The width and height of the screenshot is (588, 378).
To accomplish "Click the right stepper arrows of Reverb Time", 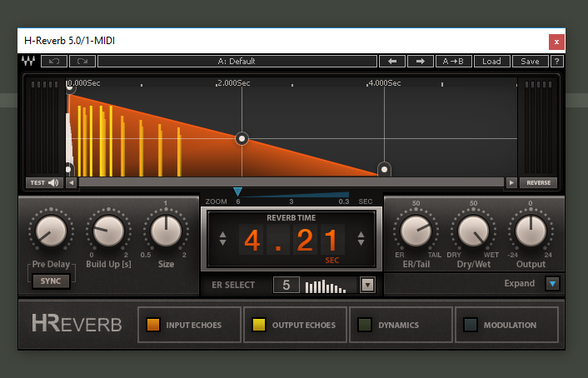I will coord(361,238).
